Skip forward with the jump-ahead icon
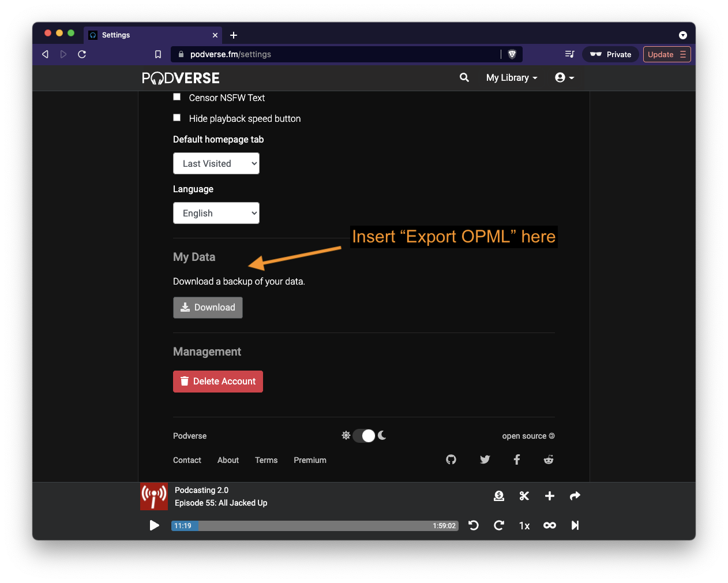The image size is (728, 583). (498, 525)
